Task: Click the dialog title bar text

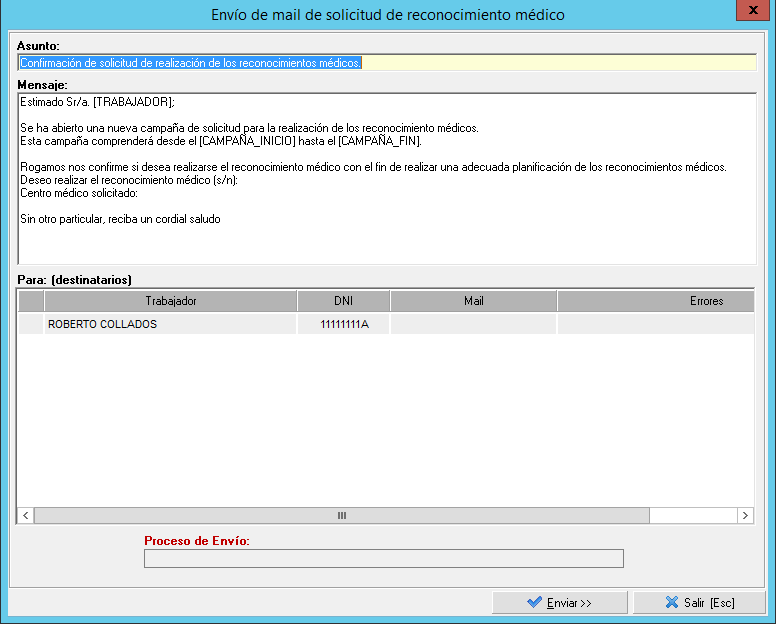Action: tap(388, 14)
